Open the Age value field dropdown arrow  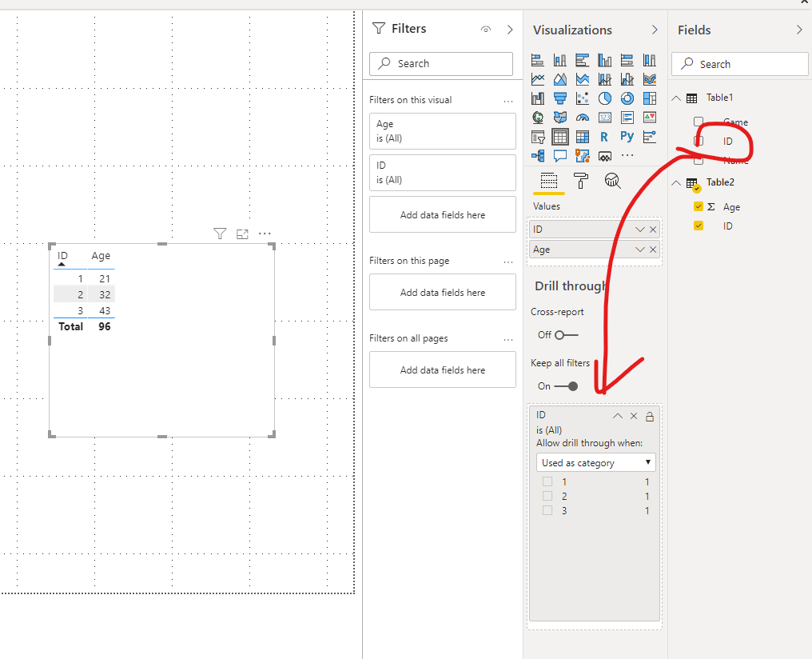(640, 250)
